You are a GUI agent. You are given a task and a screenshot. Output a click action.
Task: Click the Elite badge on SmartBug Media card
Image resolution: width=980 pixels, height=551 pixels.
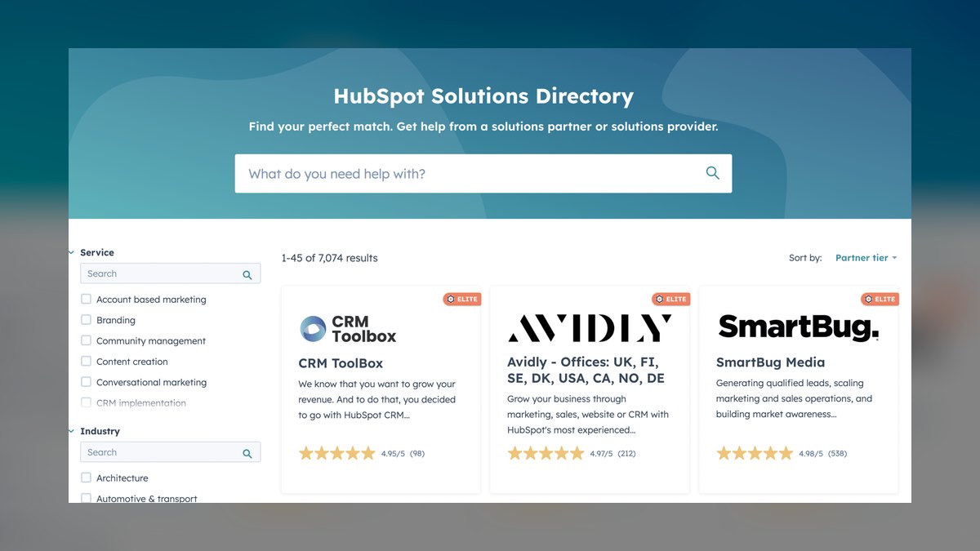[880, 299]
